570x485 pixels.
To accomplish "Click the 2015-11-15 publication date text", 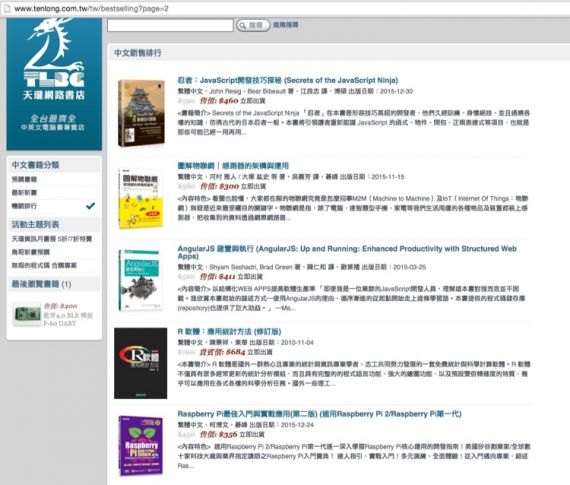I will (x=388, y=177).
